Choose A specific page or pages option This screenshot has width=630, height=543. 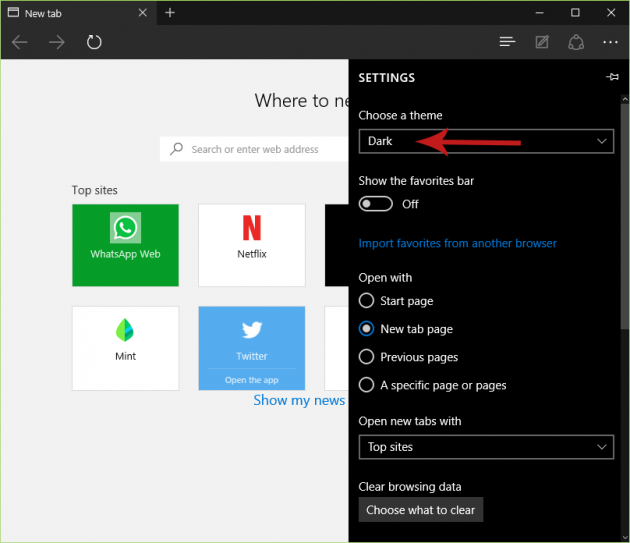[367, 385]
